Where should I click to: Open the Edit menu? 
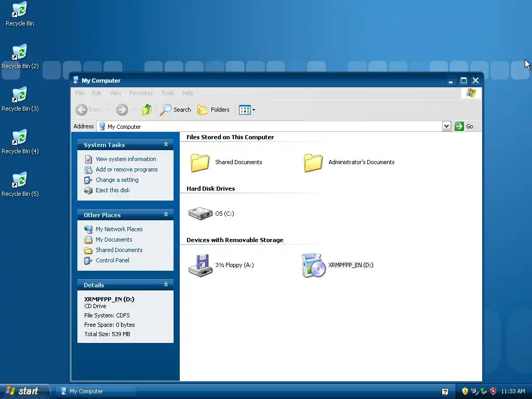tap(97, 93)
